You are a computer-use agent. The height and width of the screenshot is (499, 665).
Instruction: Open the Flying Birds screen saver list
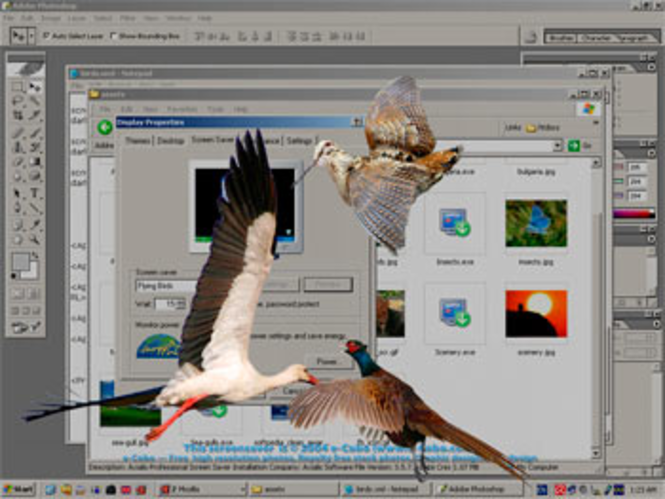tap(166, 286)
